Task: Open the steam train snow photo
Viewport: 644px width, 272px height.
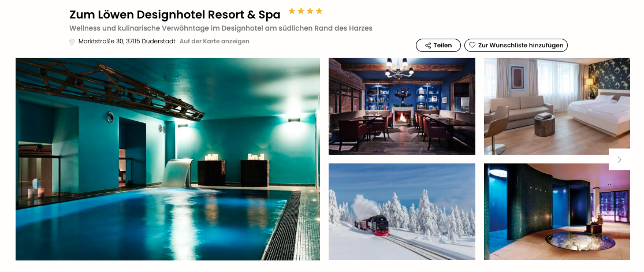Action: point(401,211)
